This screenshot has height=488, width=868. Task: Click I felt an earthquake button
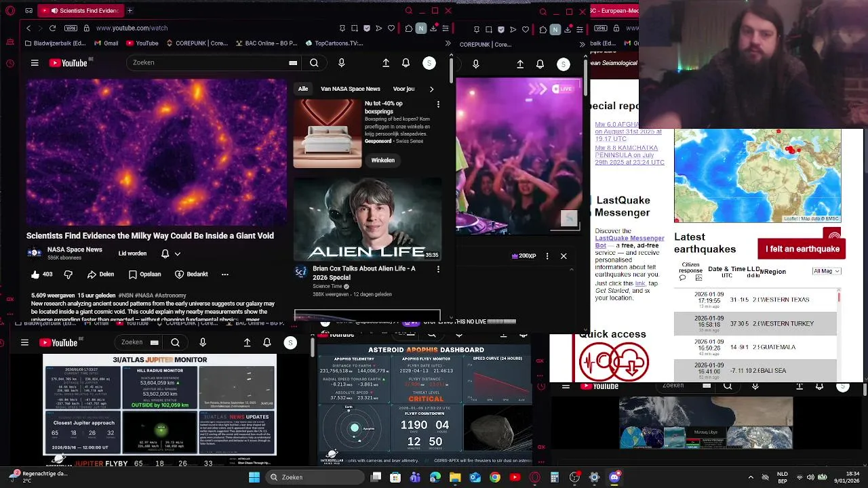coord(802,249)
